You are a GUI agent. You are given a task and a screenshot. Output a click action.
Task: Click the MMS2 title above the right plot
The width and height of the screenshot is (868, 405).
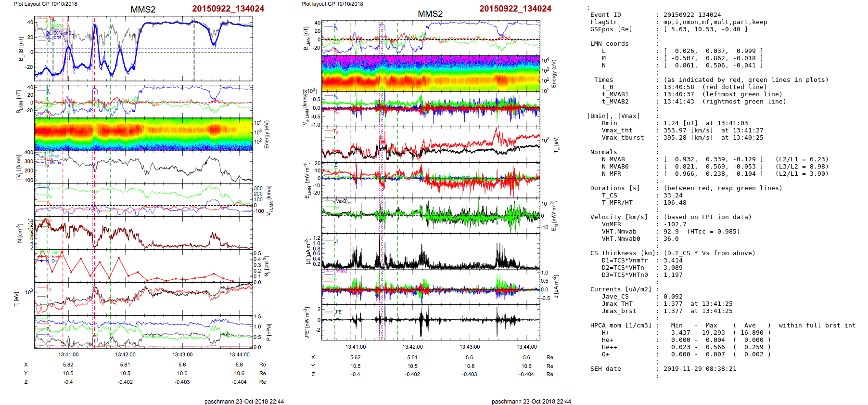click(430, 14)
